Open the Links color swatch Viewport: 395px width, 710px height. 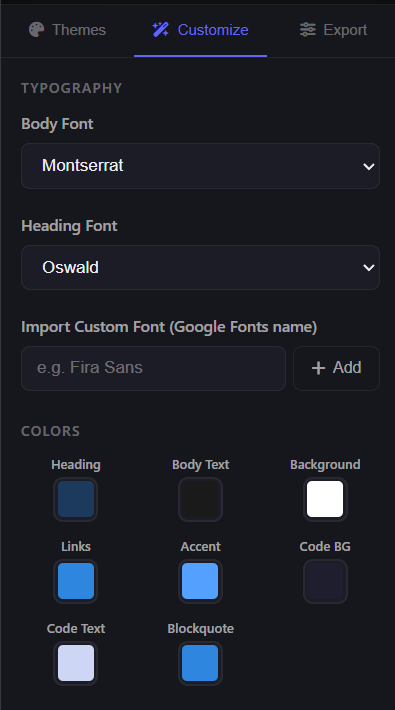(76, 581)
